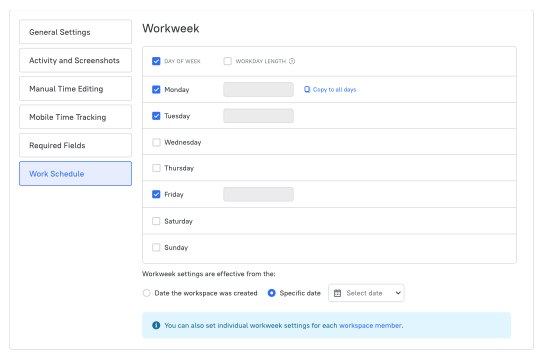Uncheck Monday workday
Screen dimensions: 544x362
pyautogui.click(x=156, y=90)
